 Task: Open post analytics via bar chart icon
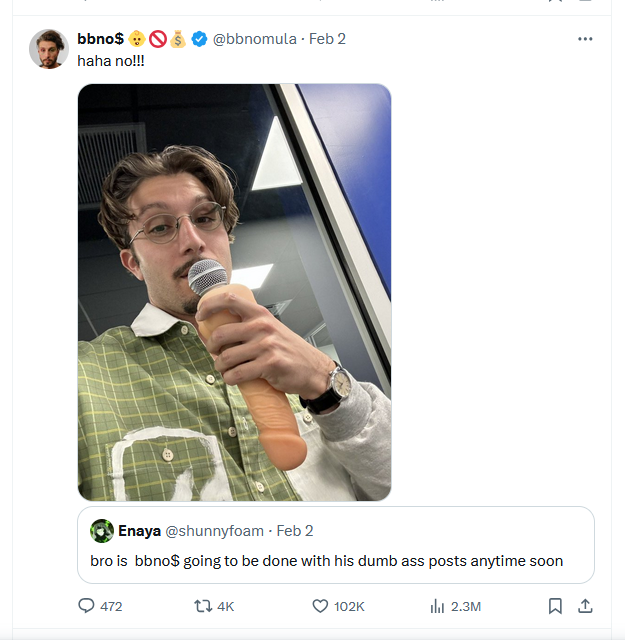[437, 606]
